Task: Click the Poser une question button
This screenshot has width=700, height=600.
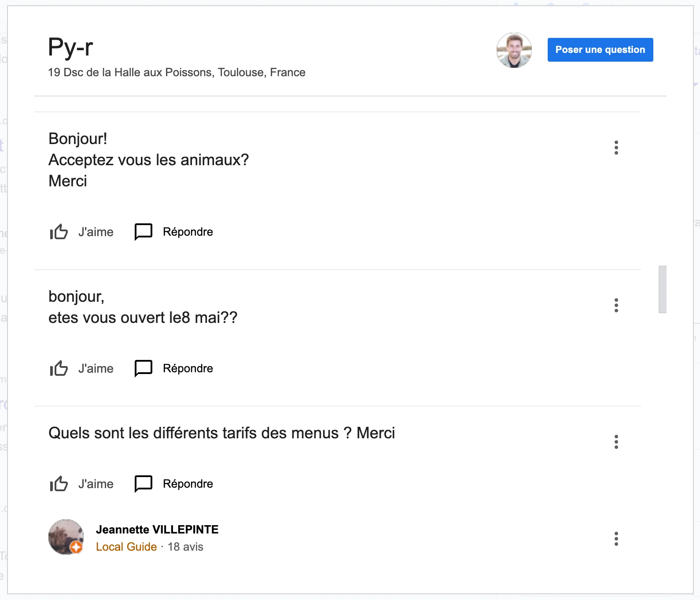Action: pyautogui.click(x=600, y=50)
